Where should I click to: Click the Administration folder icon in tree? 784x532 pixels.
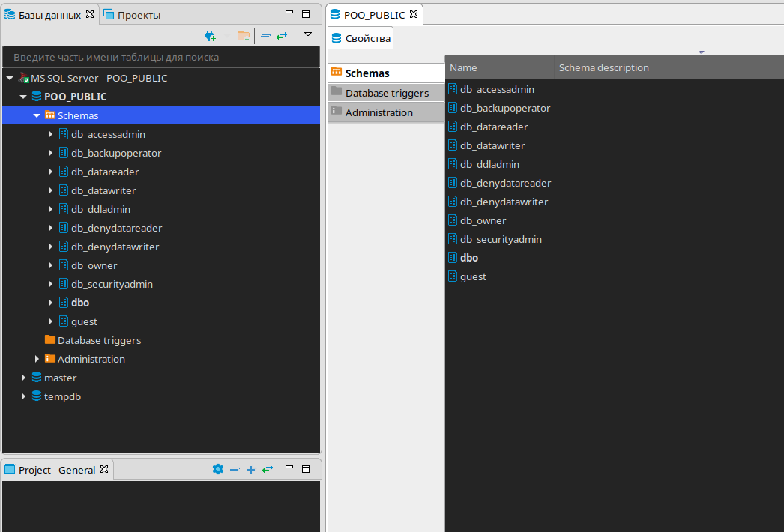pyautogui.click(x=50, y=358)
